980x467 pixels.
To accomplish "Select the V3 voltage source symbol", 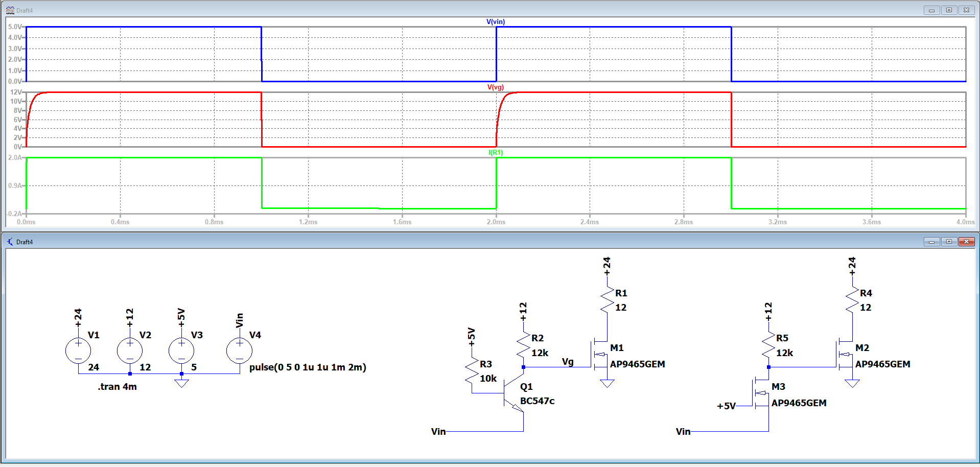I will [181, 351].
